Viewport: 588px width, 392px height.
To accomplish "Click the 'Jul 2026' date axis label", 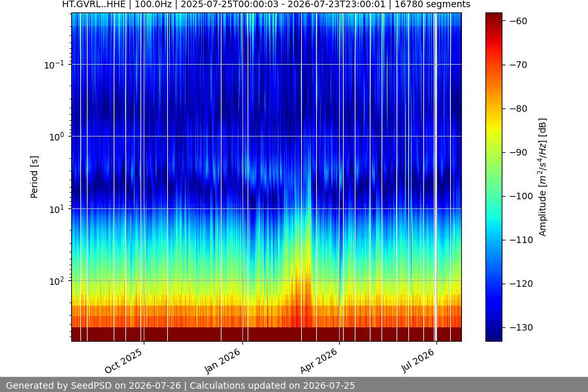I will (x=417, y=361).
